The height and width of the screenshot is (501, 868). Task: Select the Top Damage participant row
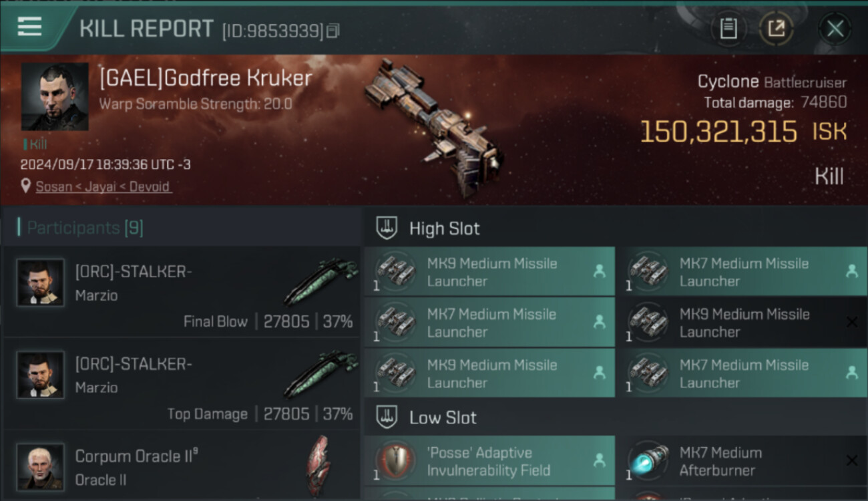(182, 384)
